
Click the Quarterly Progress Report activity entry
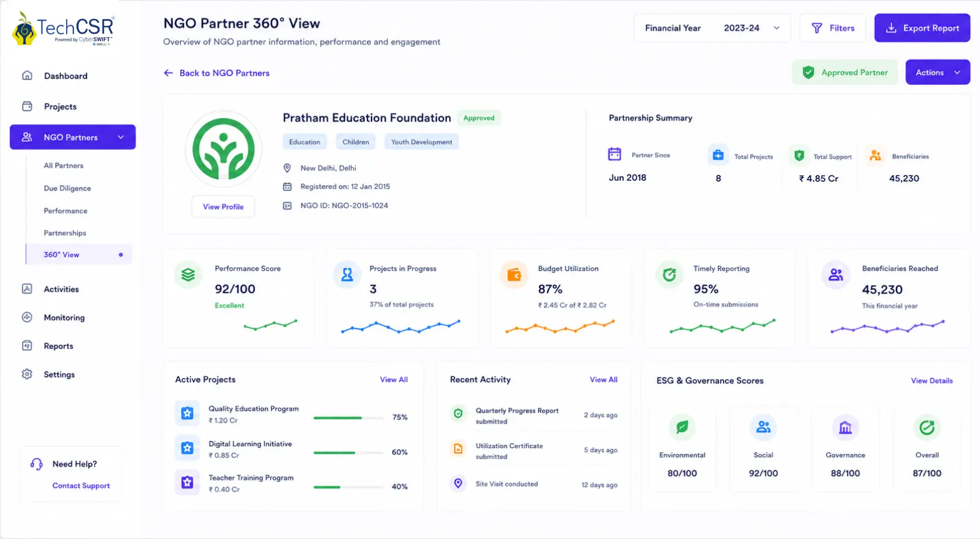pos(534,416)
